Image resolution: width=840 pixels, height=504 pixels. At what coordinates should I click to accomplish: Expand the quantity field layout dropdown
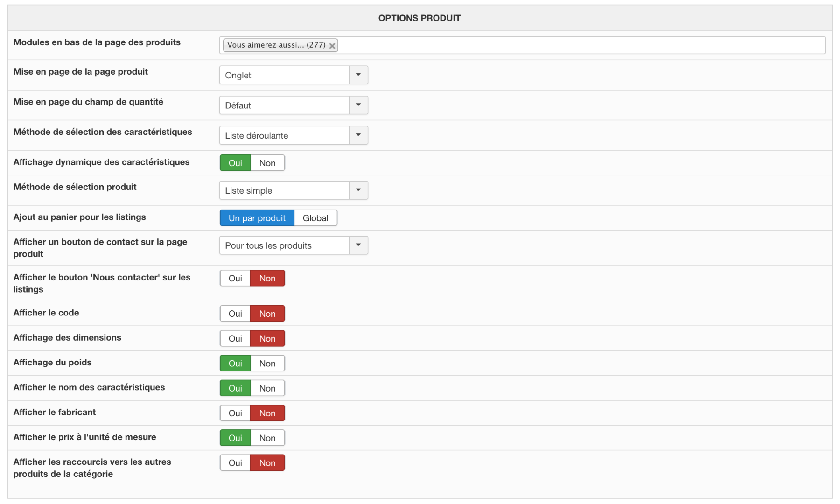(358, 105)
